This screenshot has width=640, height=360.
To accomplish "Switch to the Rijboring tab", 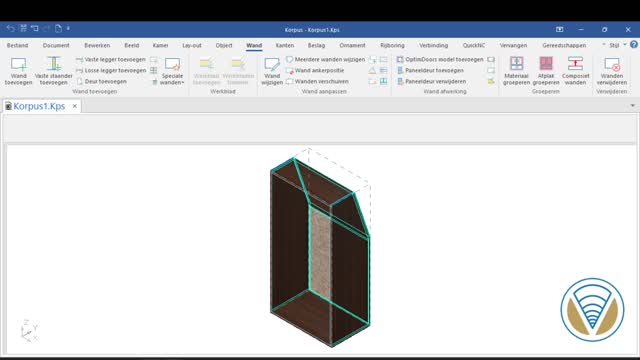I will pyautogui.click(x=392, y=45).
